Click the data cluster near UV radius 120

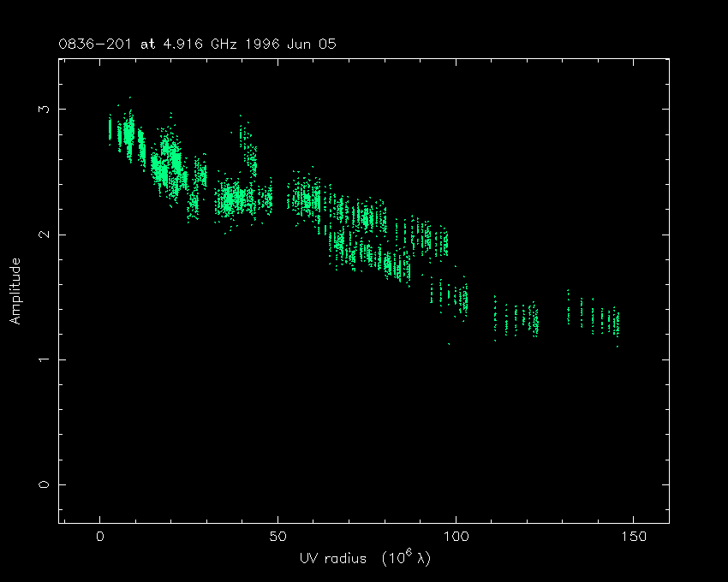click(x=531, y=321)
